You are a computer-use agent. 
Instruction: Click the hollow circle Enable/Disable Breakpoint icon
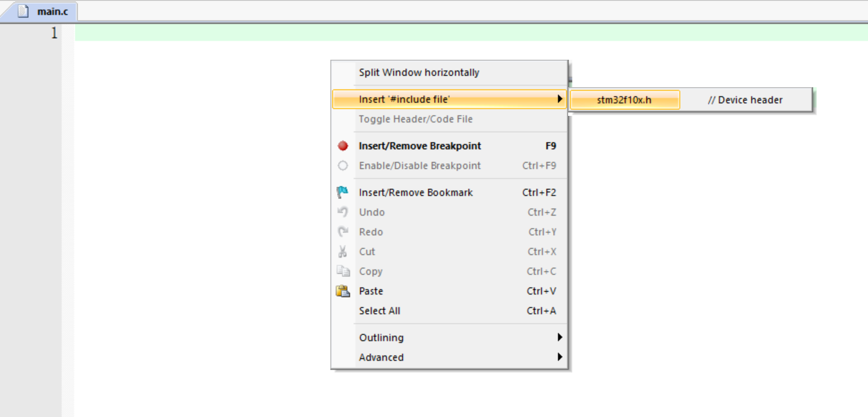343,165
